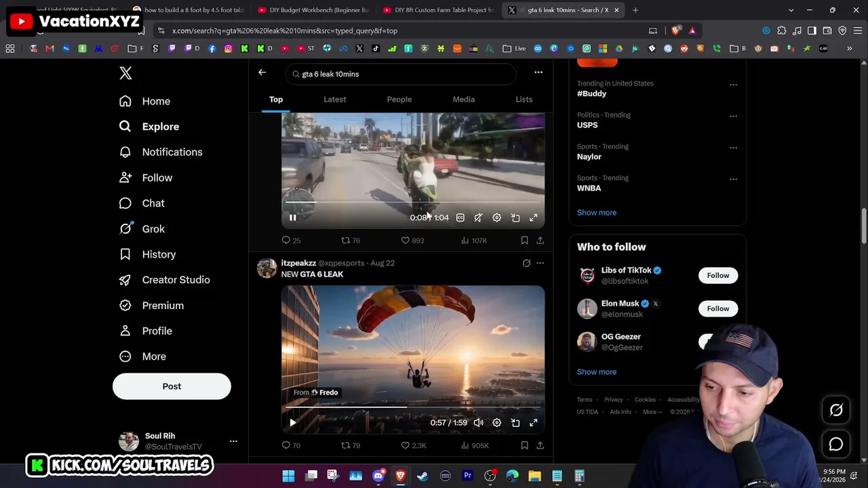The width and height of the screenshot is (868, 488).
Task: Like the itzpeakzz post with 2.3K likes
Action: pos(414,445)
